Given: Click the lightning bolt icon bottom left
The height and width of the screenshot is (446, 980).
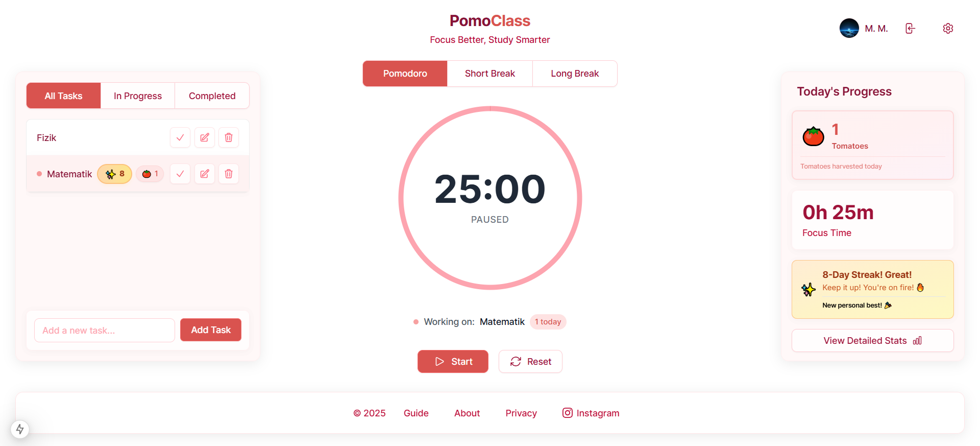Looking at the screenshot, I should click(x=20, y=430).
